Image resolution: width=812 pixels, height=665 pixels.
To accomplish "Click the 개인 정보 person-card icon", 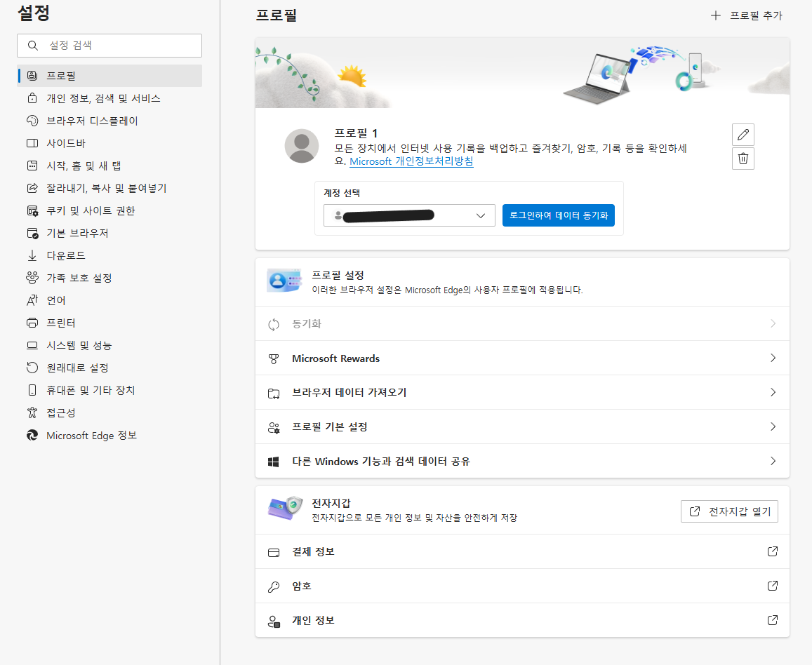I will [274, 621].
